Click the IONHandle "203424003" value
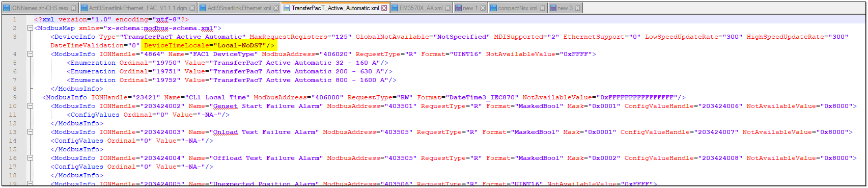 point(162,132)
